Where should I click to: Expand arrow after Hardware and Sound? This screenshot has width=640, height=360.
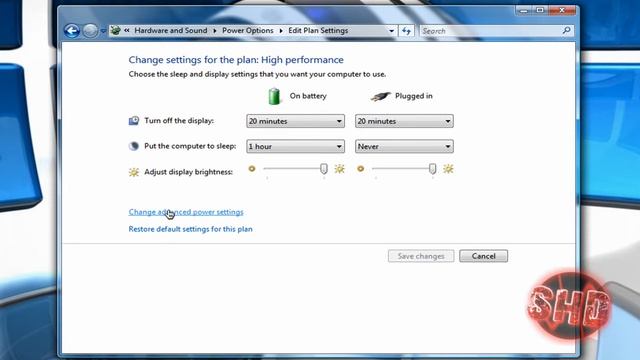[215, 31]
